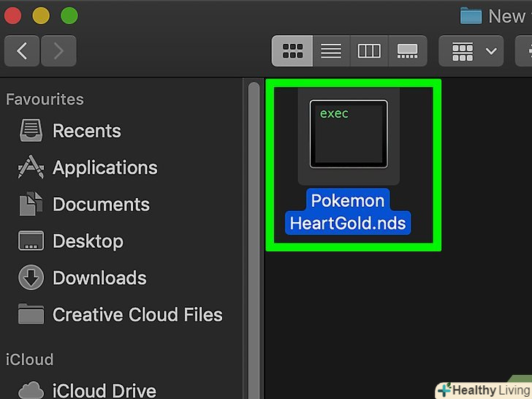
Task: Open Downloads in the sidebar
Action: pos(99,278)
